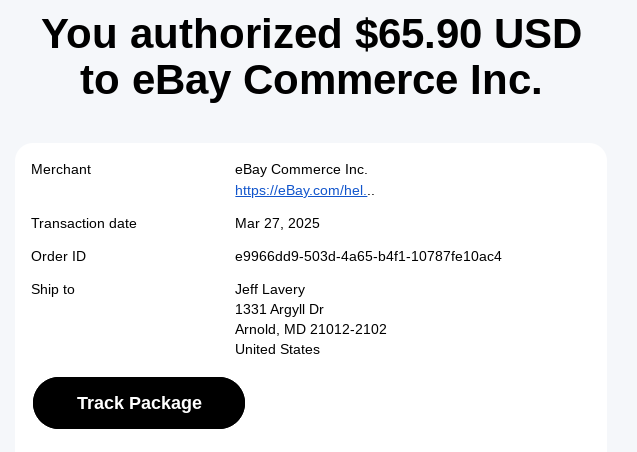The height and width of the screenshot is (452, 637).
Task: Click the United States country line
Action: point(277,349)
